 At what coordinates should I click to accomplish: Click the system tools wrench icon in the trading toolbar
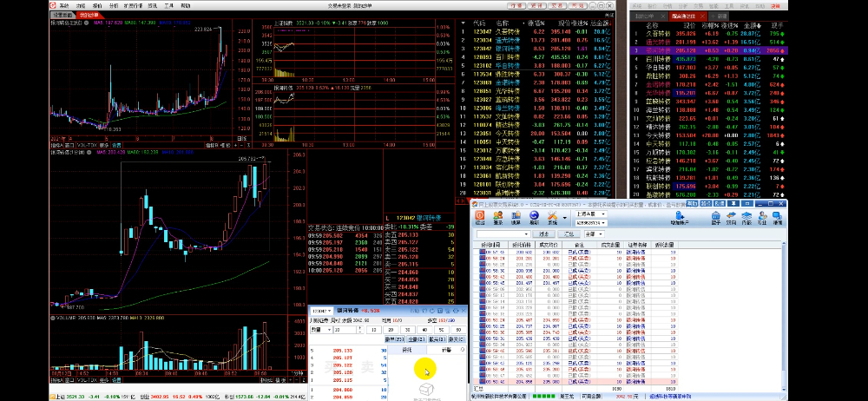point(551,217)
